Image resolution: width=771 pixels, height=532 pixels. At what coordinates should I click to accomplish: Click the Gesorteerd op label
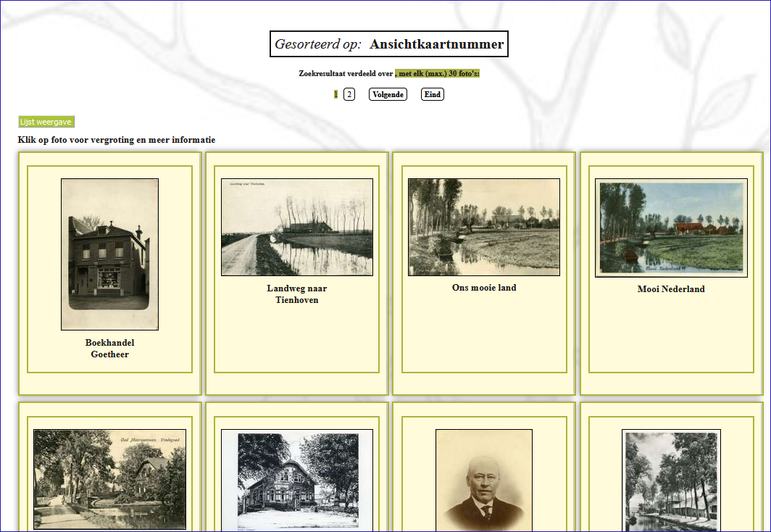click(317, 44)
